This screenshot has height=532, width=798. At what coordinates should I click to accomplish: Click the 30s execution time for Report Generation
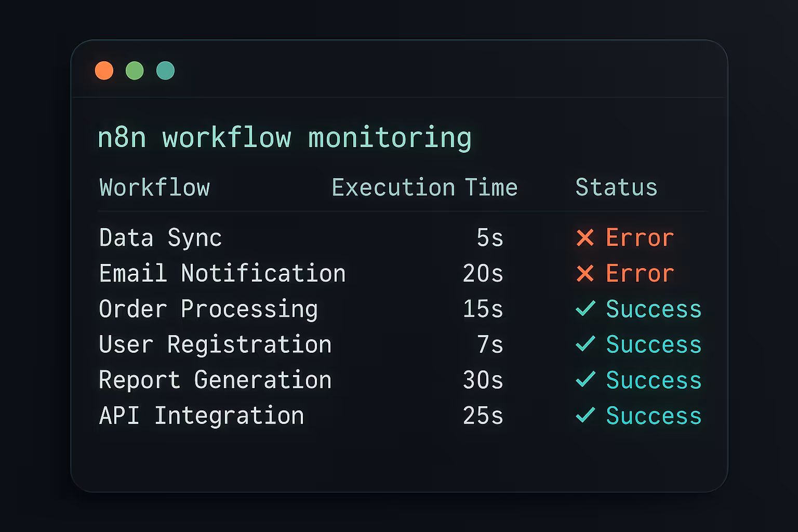tap(482, 380)
